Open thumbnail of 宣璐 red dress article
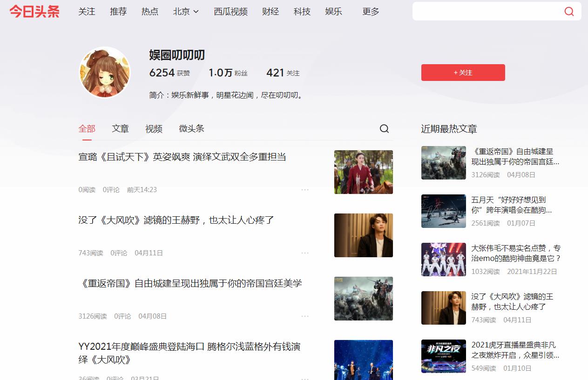This screenshot has width=588, height=380. [x=364, y=172]
